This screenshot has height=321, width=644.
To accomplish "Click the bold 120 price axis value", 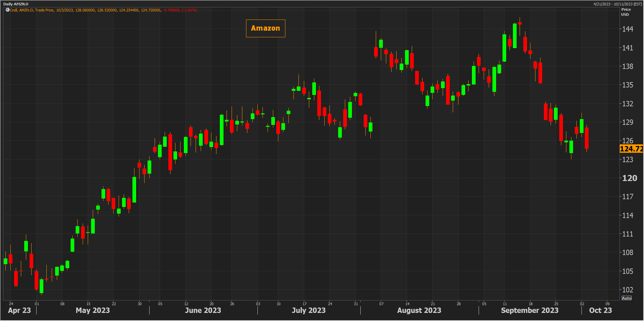I will [629, 178].
